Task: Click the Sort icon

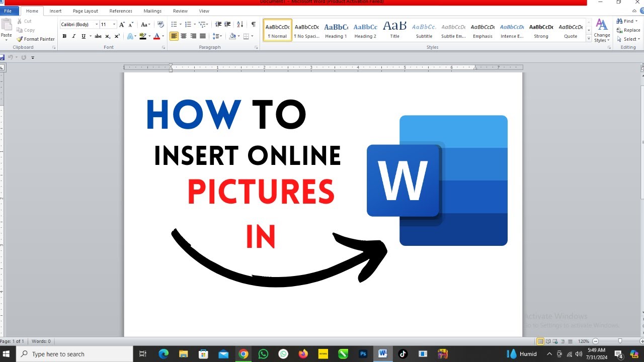Action: click(240, 24)
